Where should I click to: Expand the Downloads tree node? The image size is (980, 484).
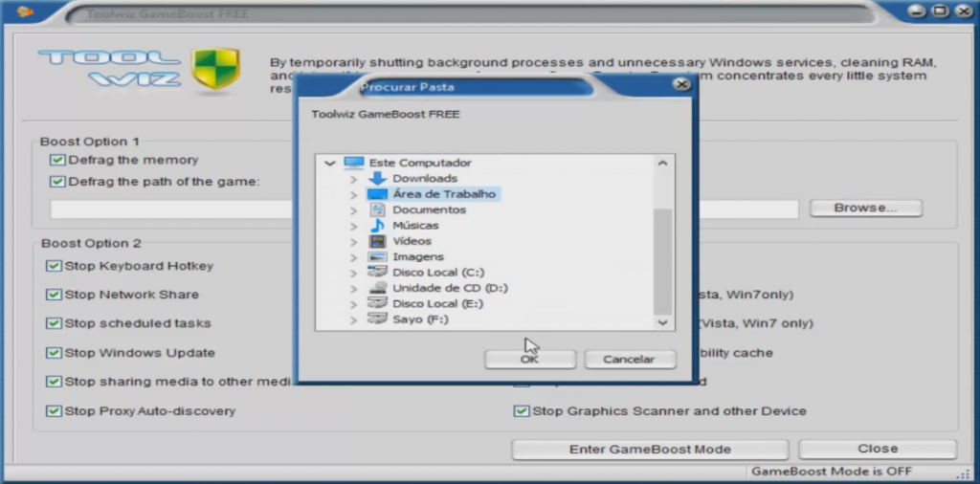pos(354,179)
